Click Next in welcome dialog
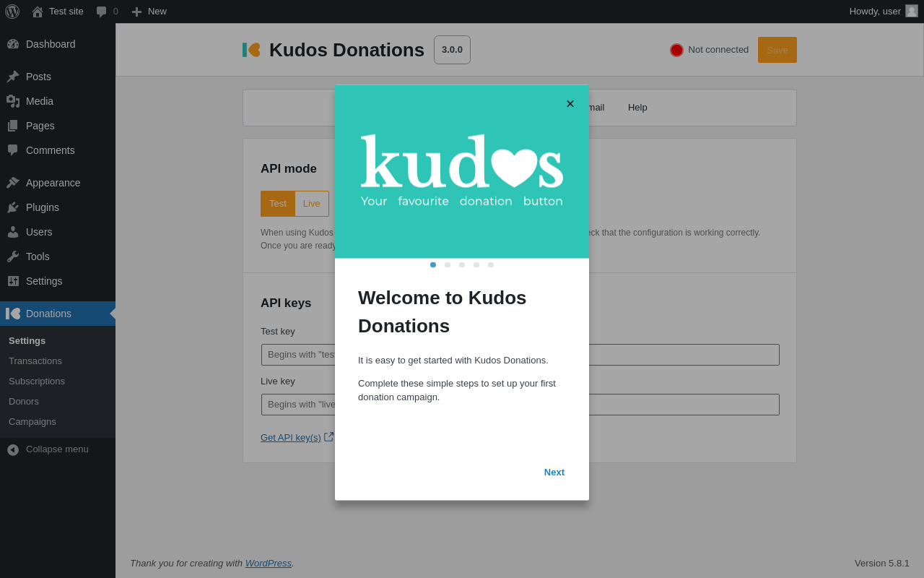The width and height of the screenshot is (924, 578). point(554,473)
